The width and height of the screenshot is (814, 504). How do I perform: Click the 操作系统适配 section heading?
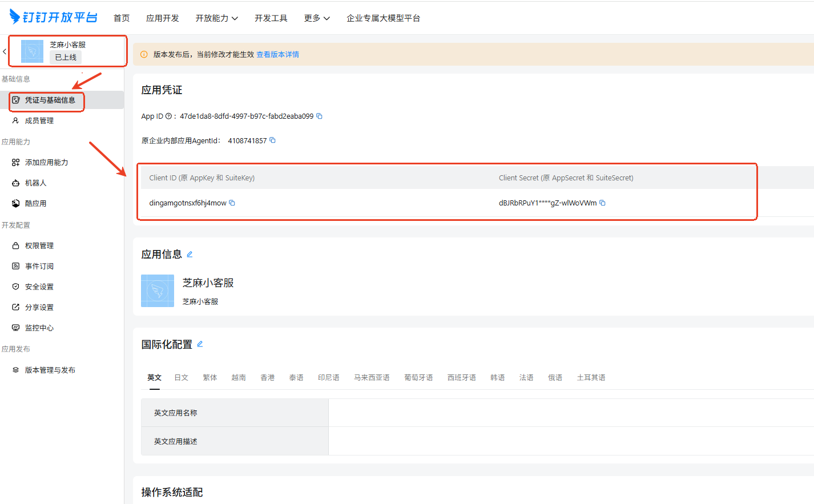[172, 492]
